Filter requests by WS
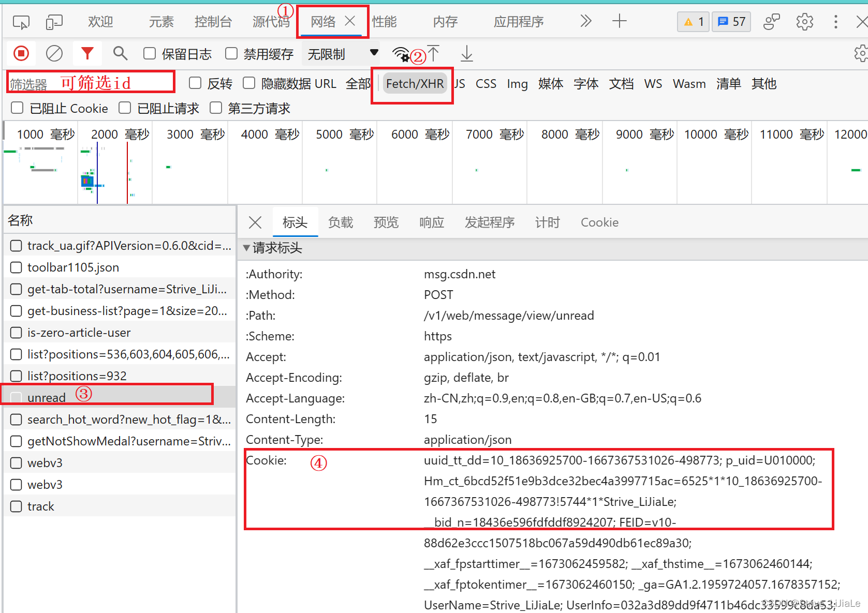 click(x=653, y=84)
